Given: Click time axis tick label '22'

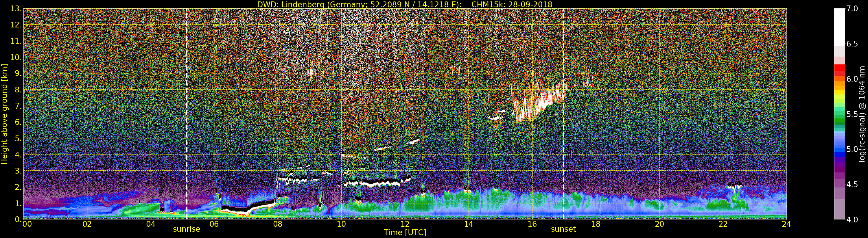Looking at the screenshot, I should [723, 224].
